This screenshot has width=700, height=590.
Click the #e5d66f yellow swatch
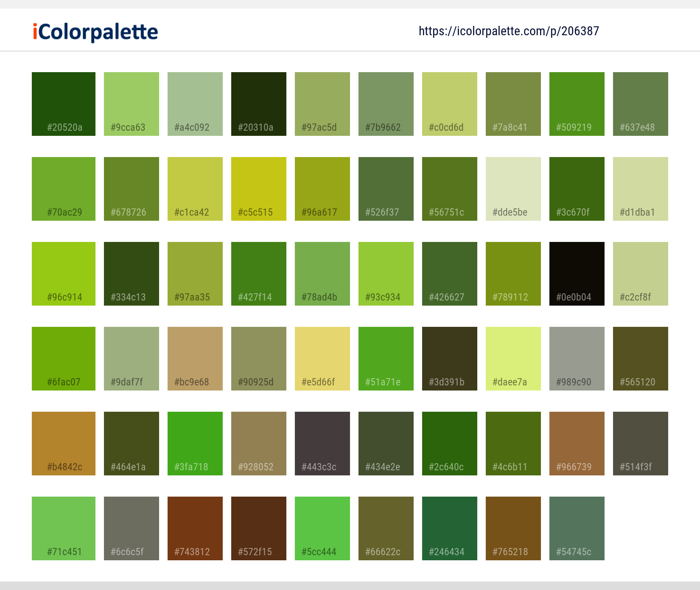point(322,359)
